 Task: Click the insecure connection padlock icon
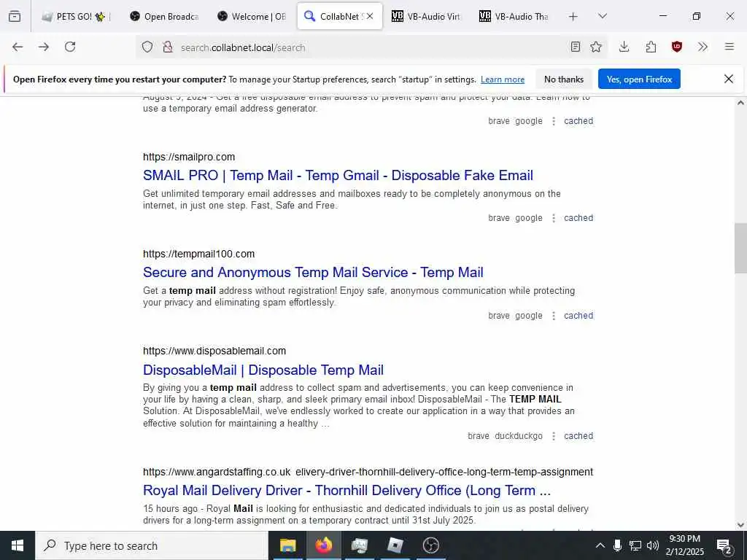(x=167, y=47)
